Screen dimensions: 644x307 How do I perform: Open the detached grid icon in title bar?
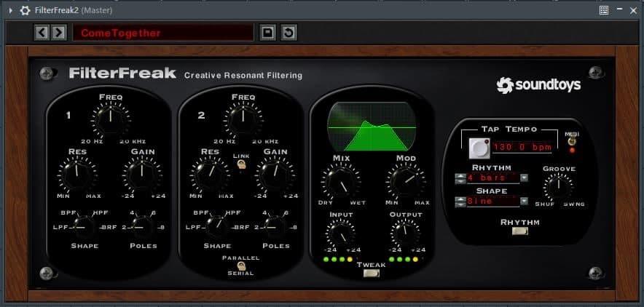point(604,11)
